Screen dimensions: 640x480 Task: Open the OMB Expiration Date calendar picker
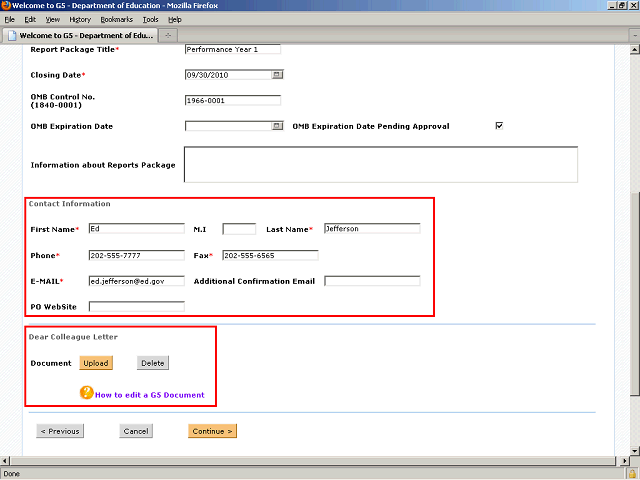click(x=277, y=126)
